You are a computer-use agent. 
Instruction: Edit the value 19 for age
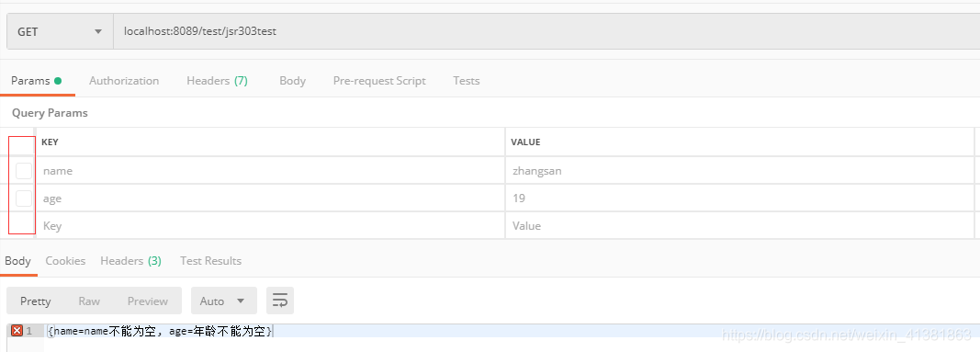(739, 199)
